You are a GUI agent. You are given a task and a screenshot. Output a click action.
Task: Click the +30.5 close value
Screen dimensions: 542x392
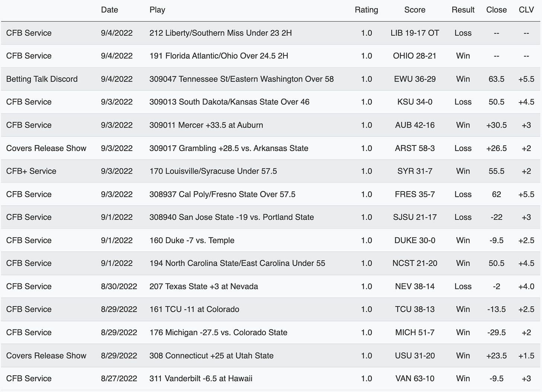497,125
